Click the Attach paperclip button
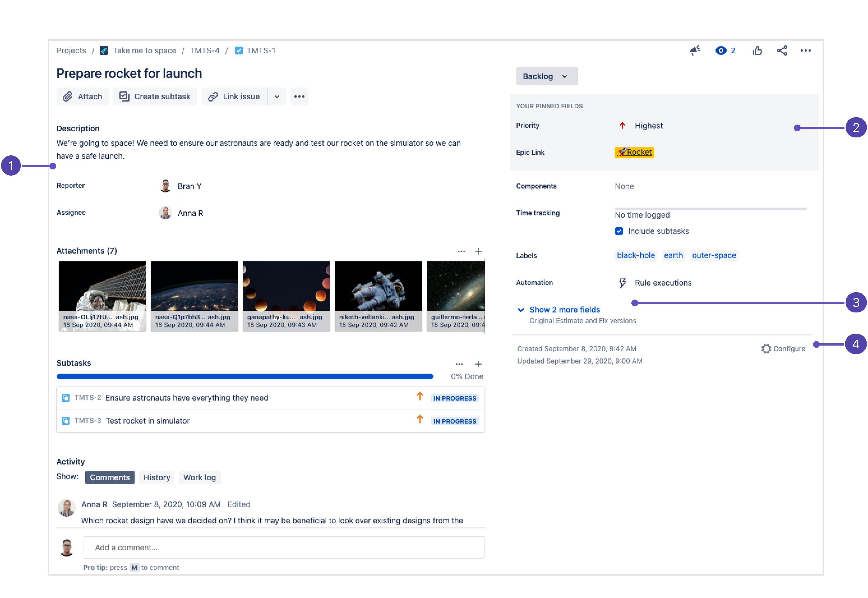Screen dimensions: 868x598 [x=82, y=97]
